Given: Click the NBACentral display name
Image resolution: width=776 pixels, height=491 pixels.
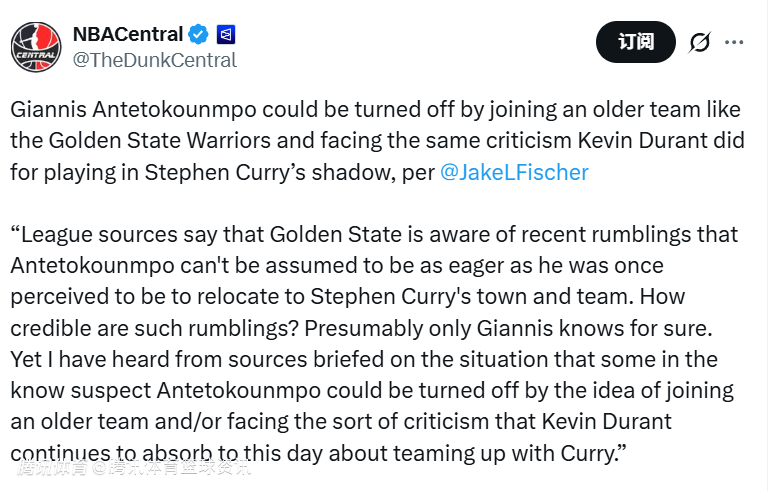Looking at the screenshot, I should (x=128, y=34).
